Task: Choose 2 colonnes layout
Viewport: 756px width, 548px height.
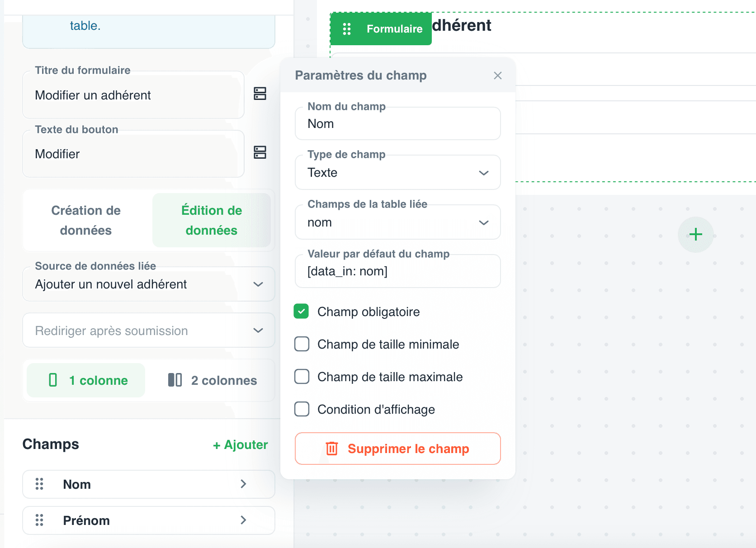Action: (212, 380)
